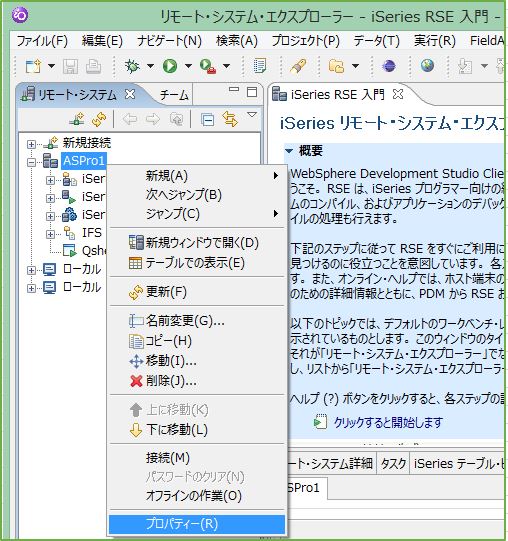This screenshot has height=541, width=508.
Task: Select the 新規接続 tree item
Action: pos(87,142)
